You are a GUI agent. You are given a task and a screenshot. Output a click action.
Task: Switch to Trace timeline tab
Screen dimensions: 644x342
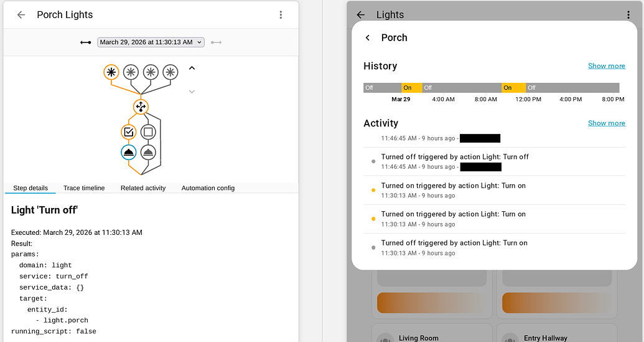point(84,188)
